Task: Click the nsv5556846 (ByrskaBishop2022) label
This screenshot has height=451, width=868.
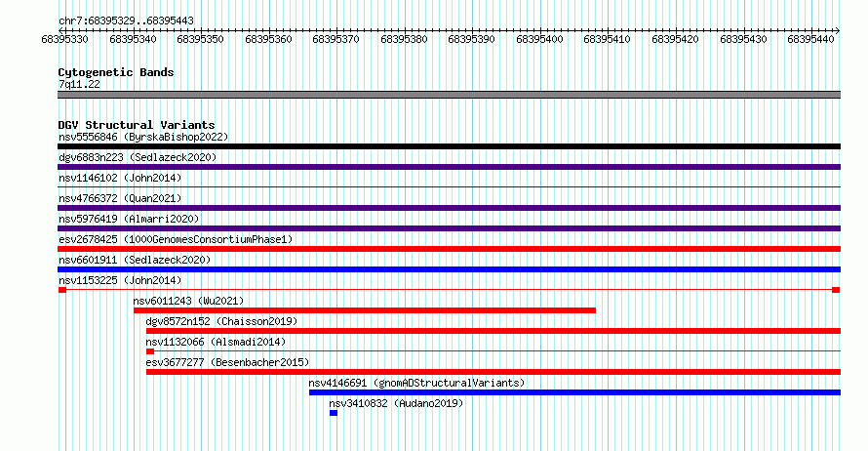Action: click(143, 137)
